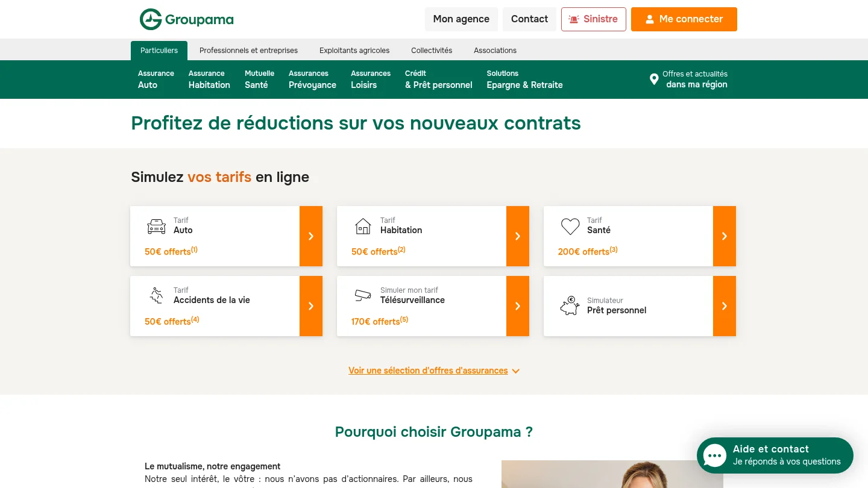Click the Pourquoi choisir Groupama heading
The height and width of the screenshot is (488, 868).
pyautogui.click(x=434, y=432)
